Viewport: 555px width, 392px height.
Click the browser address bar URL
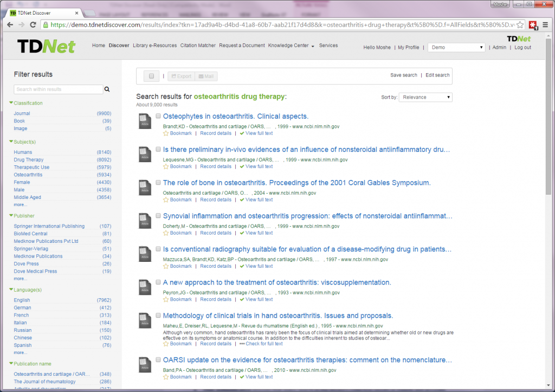[x=282, y=25]
